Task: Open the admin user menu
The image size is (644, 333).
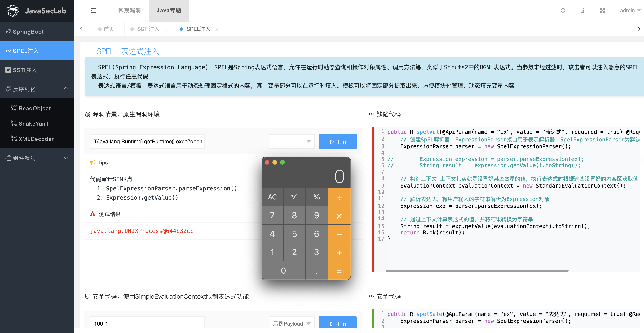Action: (x=630, y=11)
